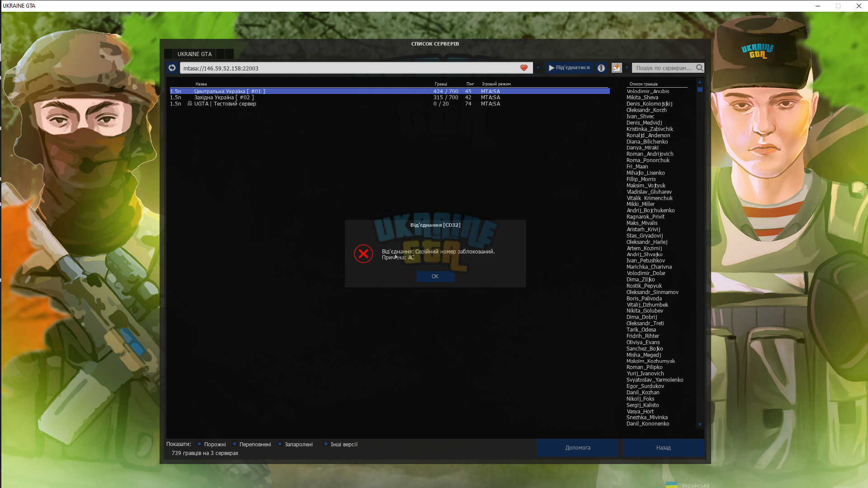
Task: Select player Mikita_Sheva
Action: coord(642,98)
